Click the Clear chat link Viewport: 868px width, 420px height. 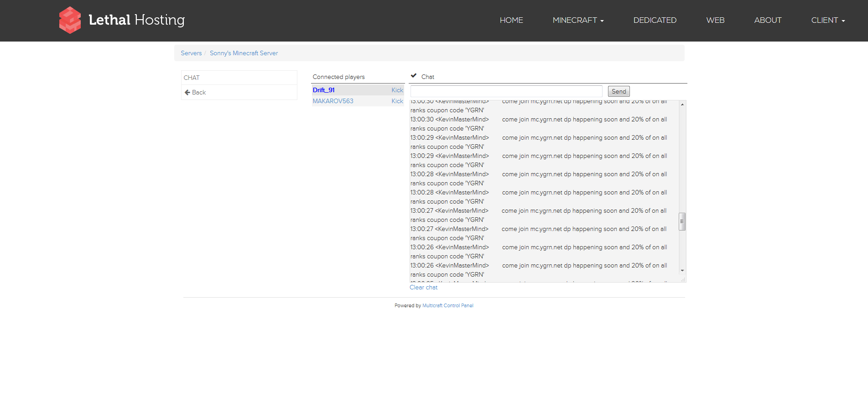423,288
